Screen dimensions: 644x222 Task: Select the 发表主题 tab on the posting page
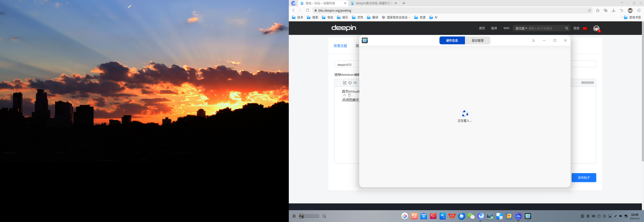point(340,46)
